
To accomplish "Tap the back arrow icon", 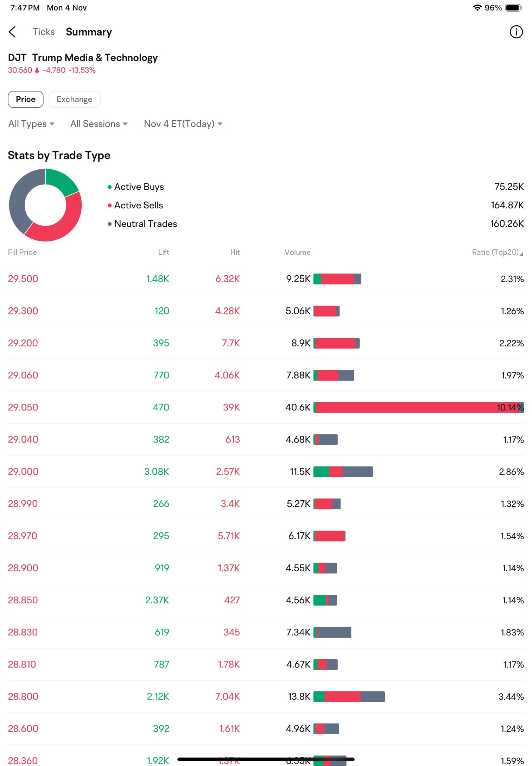I will pos(12,32).
